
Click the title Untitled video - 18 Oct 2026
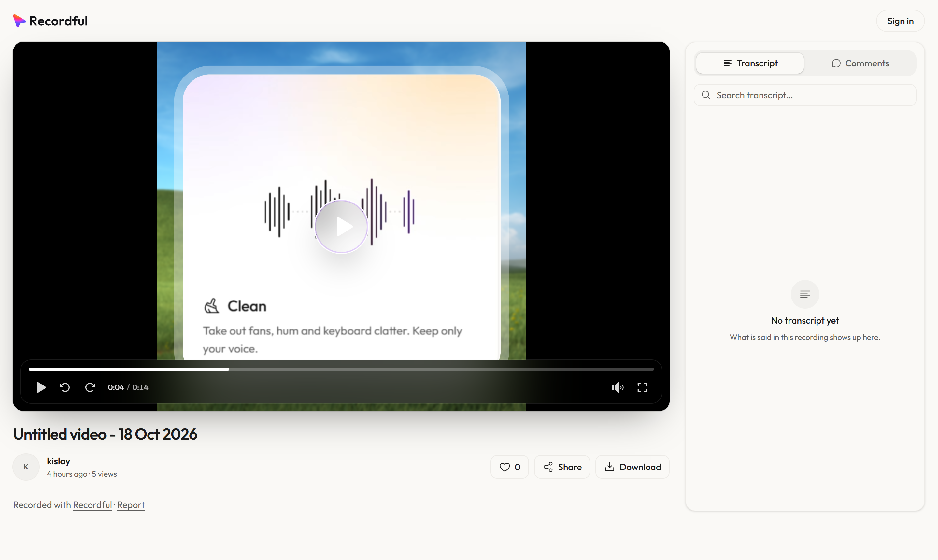pos(105,434)
